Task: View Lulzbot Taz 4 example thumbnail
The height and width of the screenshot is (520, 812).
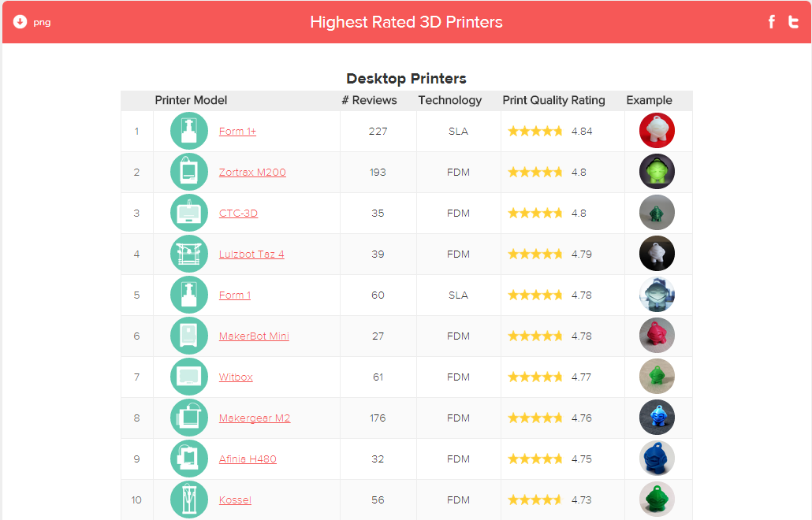Action: [657, 254]
